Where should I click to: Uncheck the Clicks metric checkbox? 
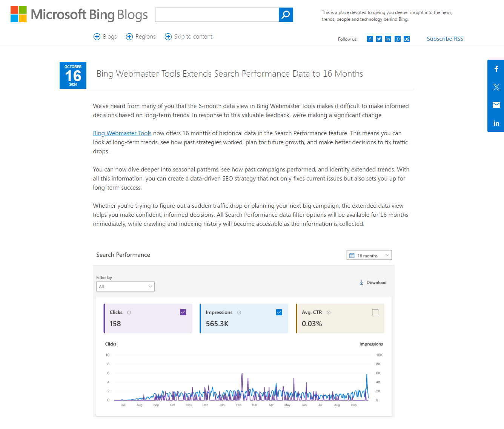183,312
